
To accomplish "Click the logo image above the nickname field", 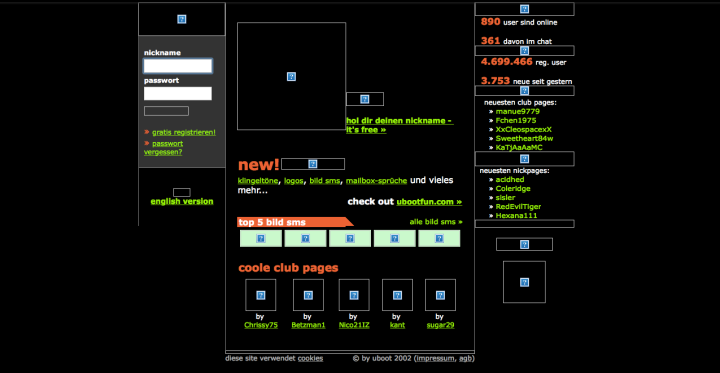I will [182, 19].
